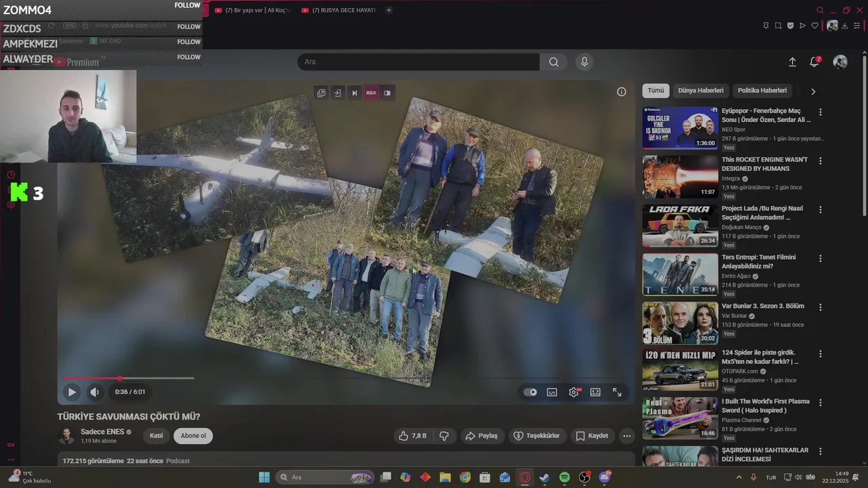Click Opera snapshot icon

[x=778, y=26]
